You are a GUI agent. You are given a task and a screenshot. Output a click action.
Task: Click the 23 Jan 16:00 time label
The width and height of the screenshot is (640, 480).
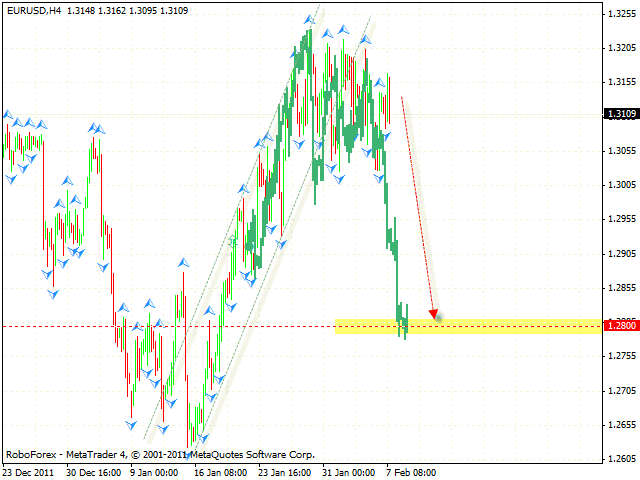[x=286, y=472]
